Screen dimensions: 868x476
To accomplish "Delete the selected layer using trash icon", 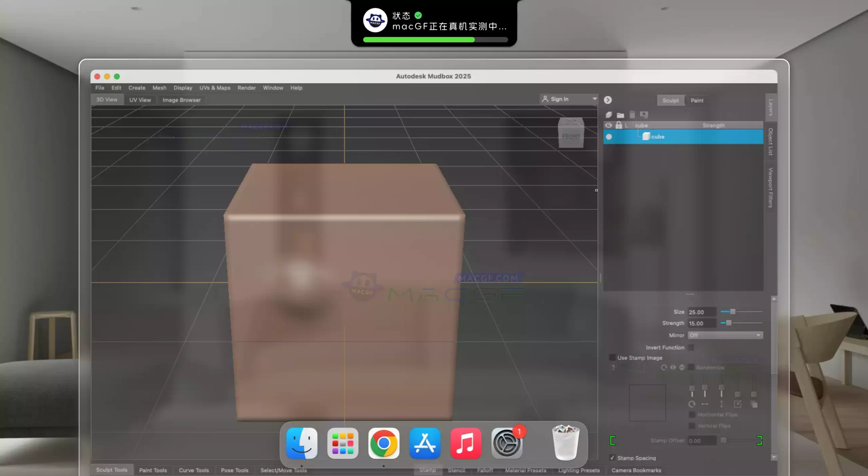I will pyautogui.click(x=632, y=115).
